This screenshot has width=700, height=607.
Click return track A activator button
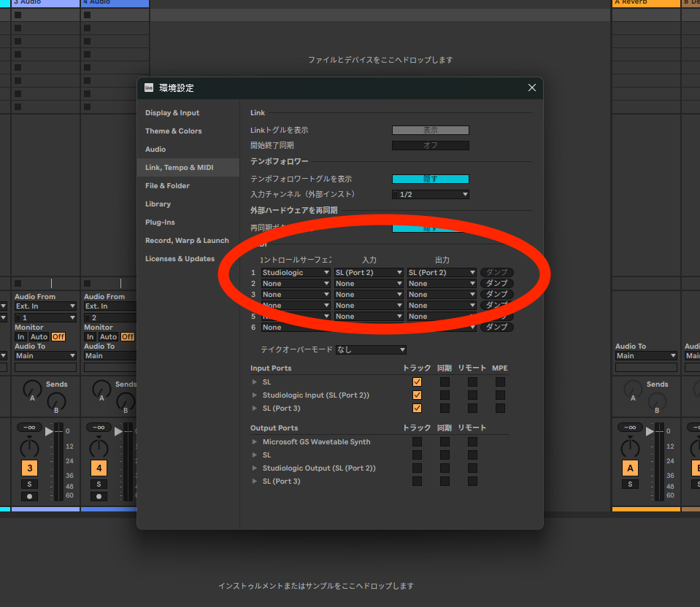point(630,468)
